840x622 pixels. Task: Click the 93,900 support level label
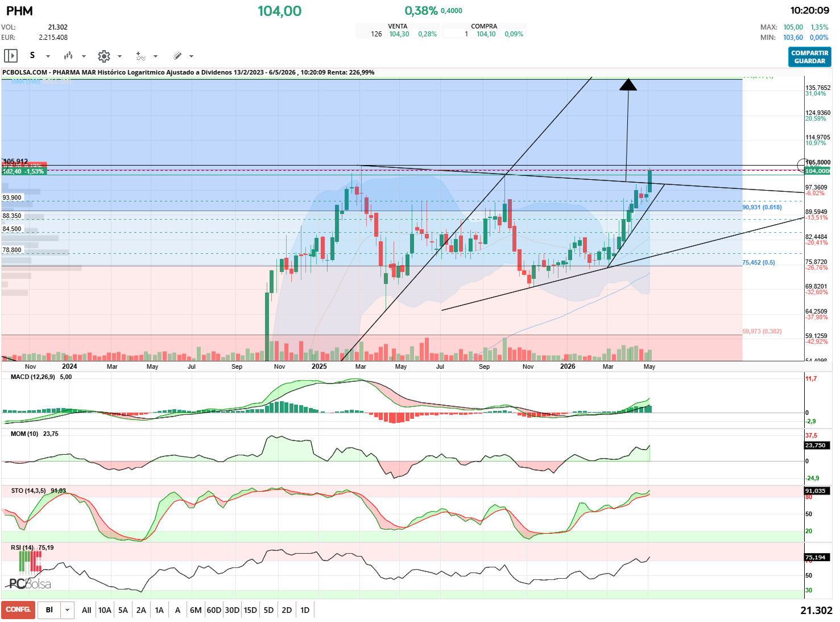12,197
